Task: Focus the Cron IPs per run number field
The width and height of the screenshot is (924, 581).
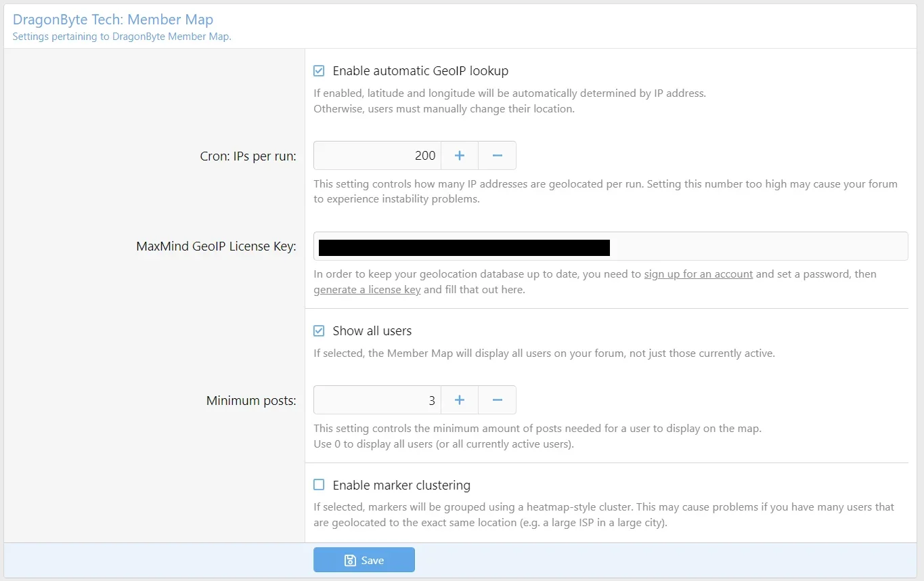Action: coord(377,155)
